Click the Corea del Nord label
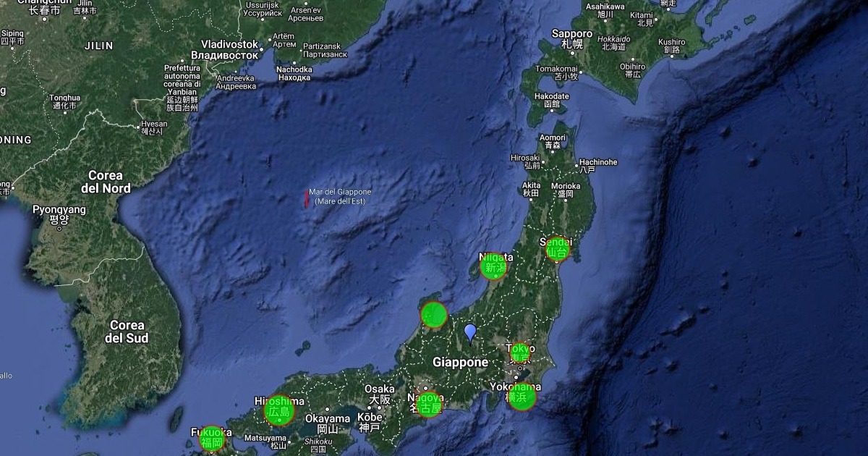 tap(106, 182)
